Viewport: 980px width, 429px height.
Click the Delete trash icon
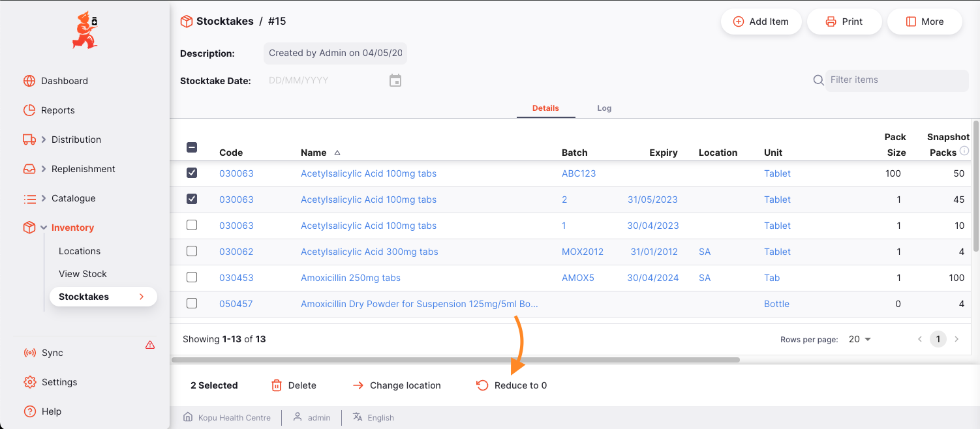click(x=277, y=385)
